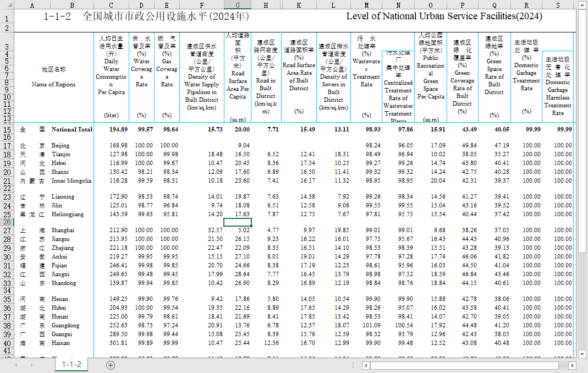Select column C header
588x373 pixels.
click(112, 4)
